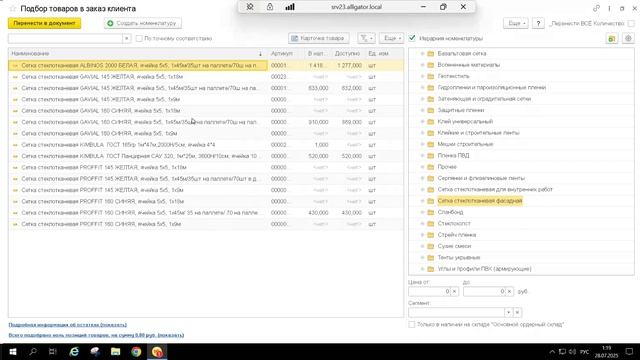Screen dimensions: 640x360
Task: Expand 'Сухие смеси' folder node
Action: click(422, 246)
